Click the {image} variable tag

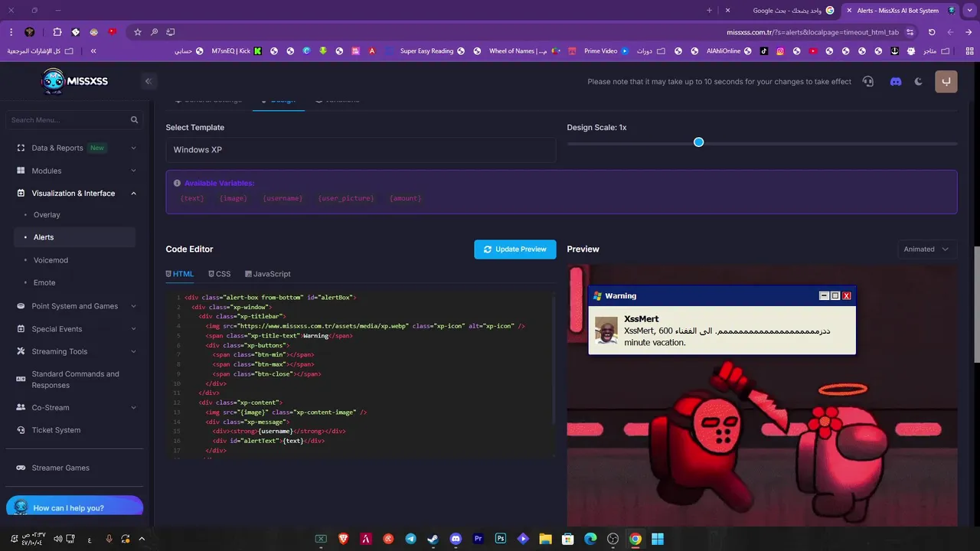(x=233, y=198)
